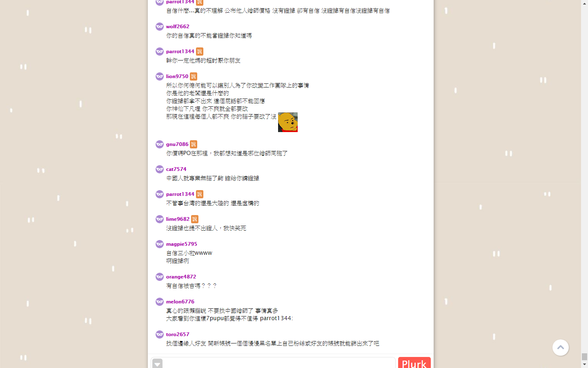Click the mask avatar beside orange4872
The width and height of the screenshot is (588, 368).
click(x=160, y=277)
